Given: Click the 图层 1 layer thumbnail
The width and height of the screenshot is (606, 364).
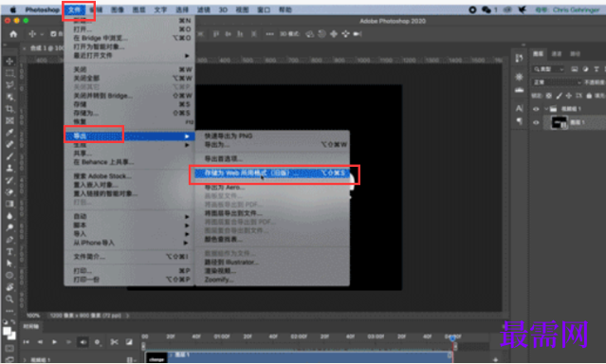Looking at the screenshot, I should point(560,123).
